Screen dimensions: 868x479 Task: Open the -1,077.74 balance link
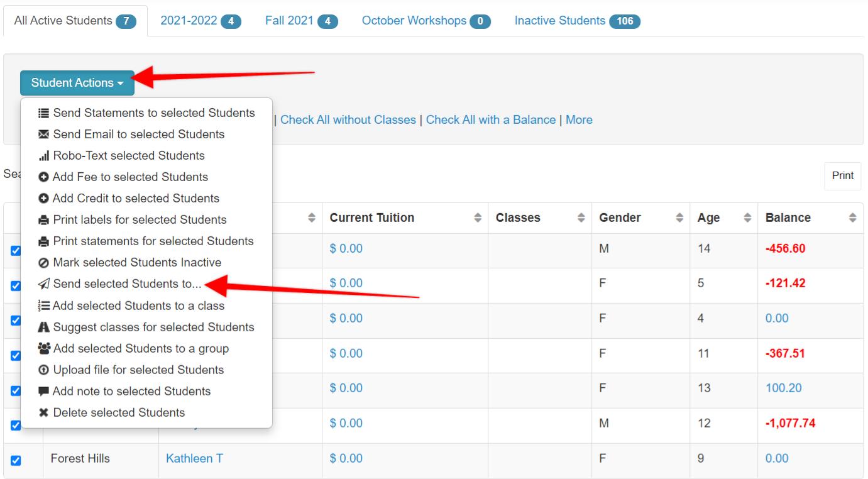791,424
